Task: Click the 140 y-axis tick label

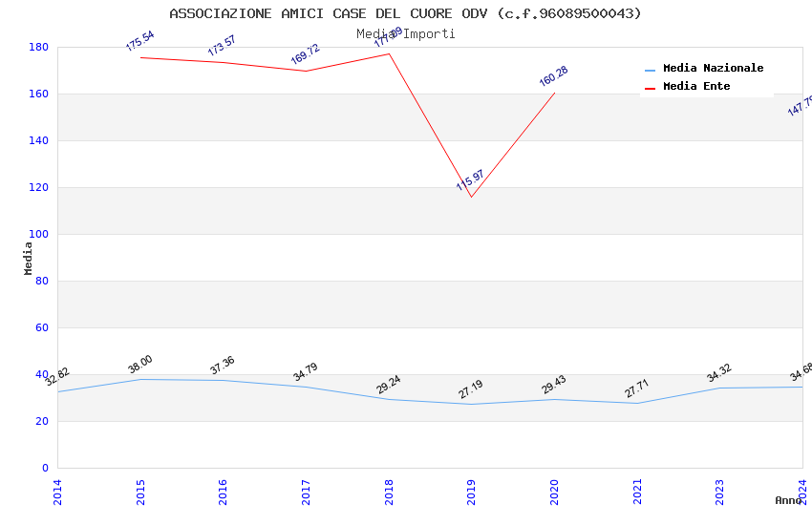Action: coord(38,140)
